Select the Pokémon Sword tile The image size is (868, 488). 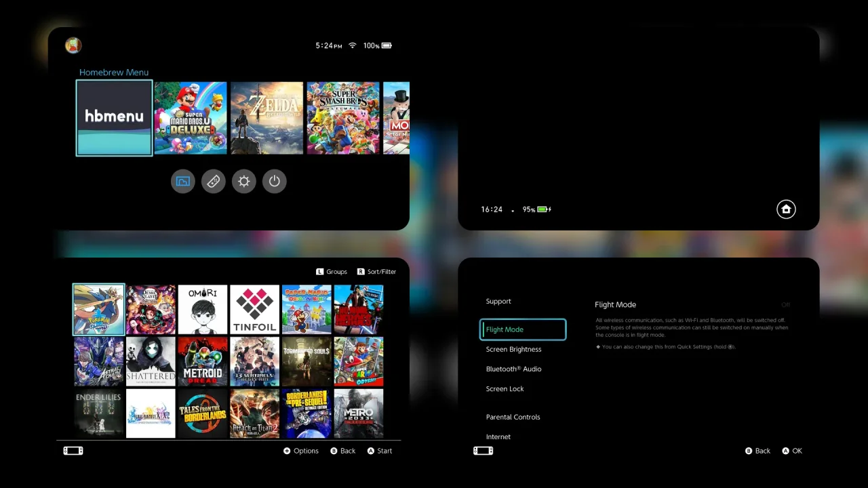point(98,309)
